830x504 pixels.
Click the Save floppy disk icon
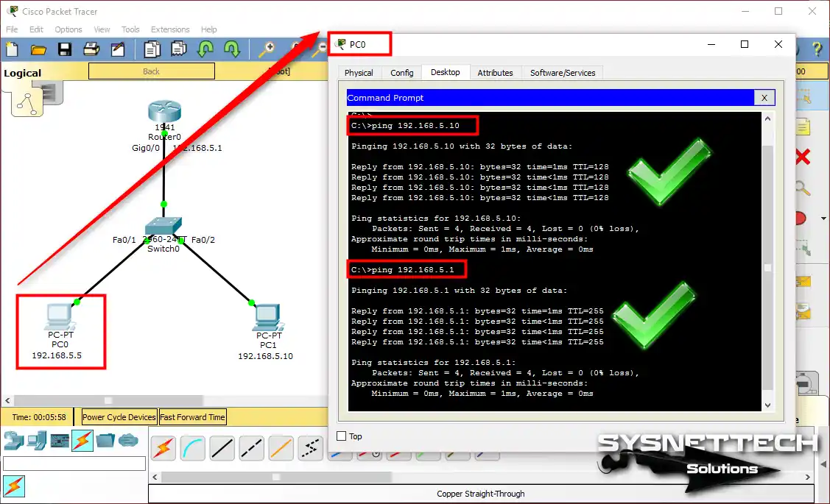coord(65,49)
